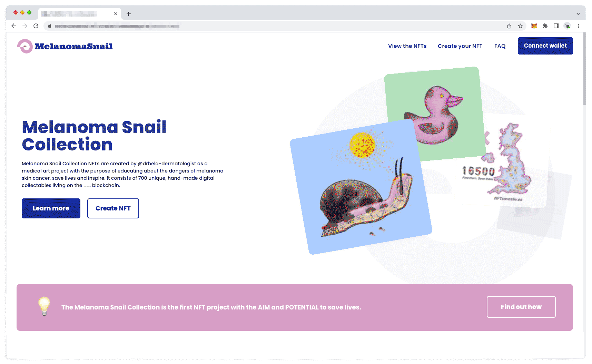This screenshot has width=592, height=364.
Task: Open a new browser tab
Action: point(129,14)
